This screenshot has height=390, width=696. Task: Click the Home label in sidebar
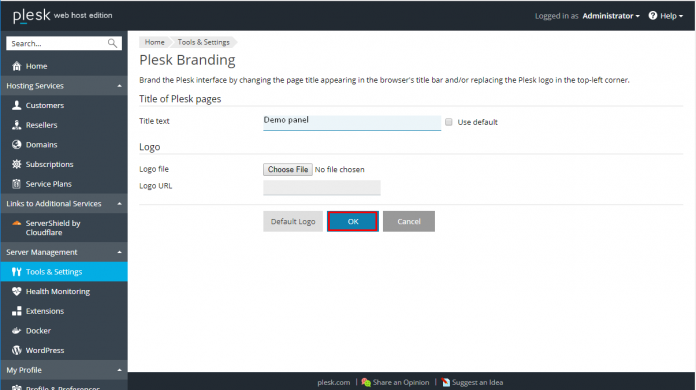36,66
